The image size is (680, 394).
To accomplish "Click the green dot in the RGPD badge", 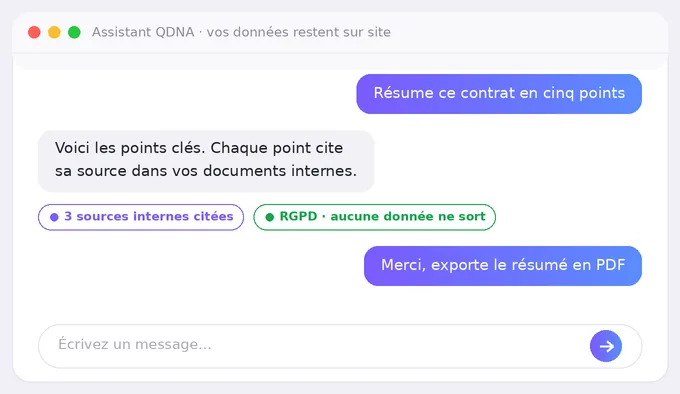I will 269,217.
